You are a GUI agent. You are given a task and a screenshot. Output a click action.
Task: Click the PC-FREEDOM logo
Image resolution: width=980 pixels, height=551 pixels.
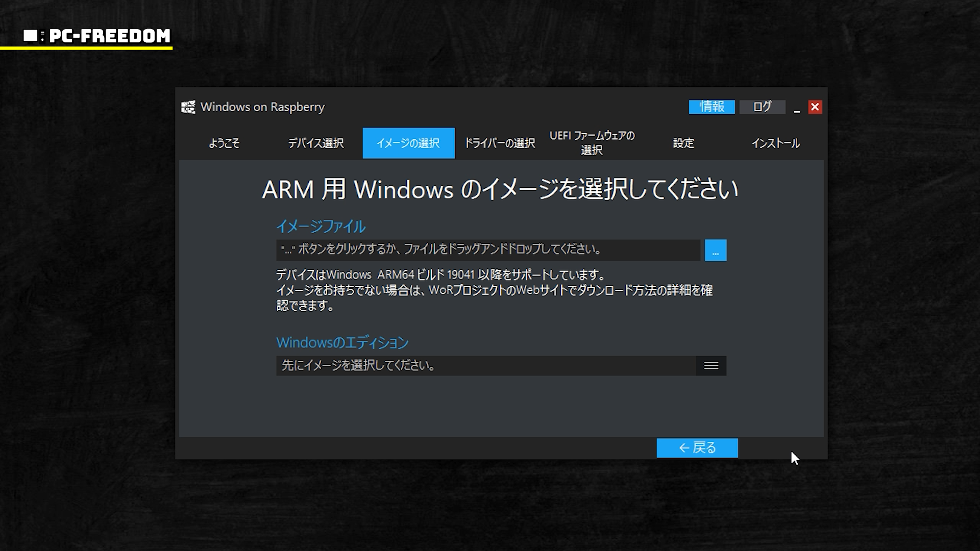(97, 36)
